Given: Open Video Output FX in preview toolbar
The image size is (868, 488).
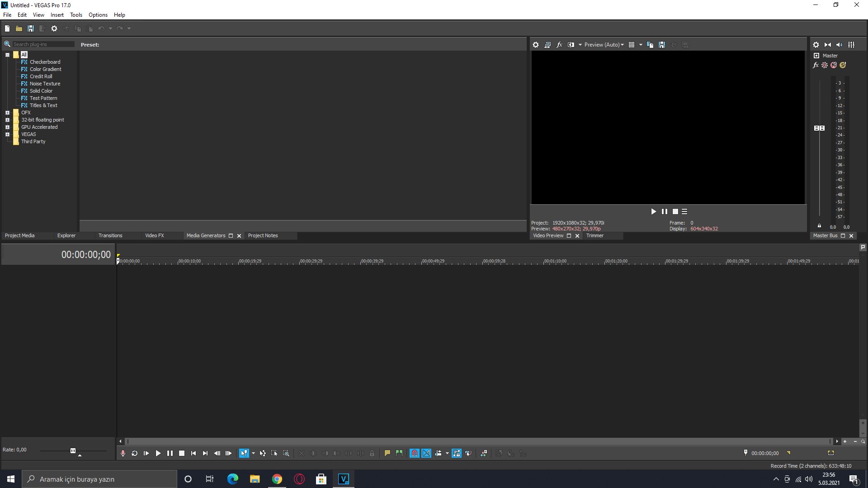Looking at the screenshot, I should 559,45.
